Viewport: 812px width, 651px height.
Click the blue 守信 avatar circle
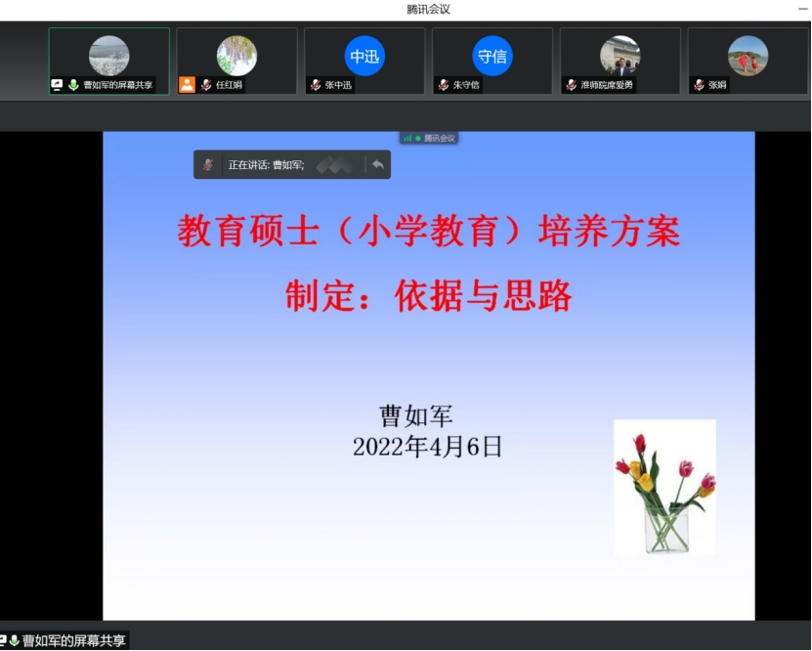492,57
